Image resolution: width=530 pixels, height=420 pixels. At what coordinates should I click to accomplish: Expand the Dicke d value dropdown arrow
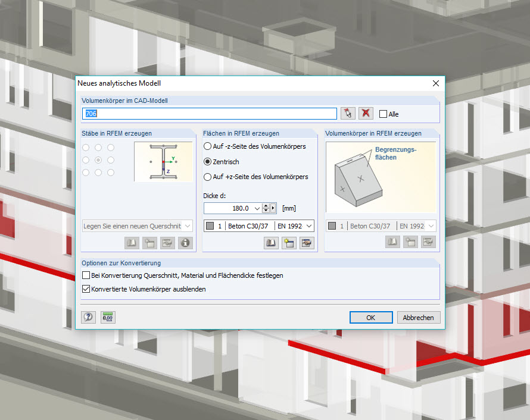[x=257, y=208]
